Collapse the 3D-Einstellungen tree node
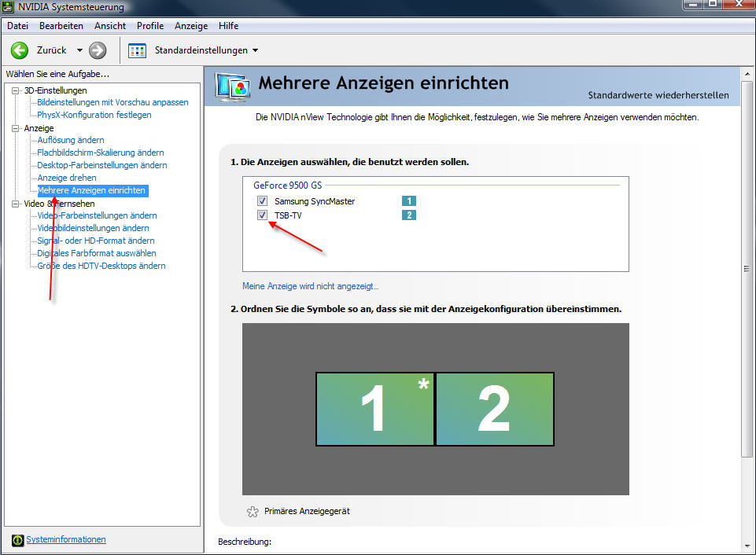Viewport: 756px width, 555px height. pos(16,90)
